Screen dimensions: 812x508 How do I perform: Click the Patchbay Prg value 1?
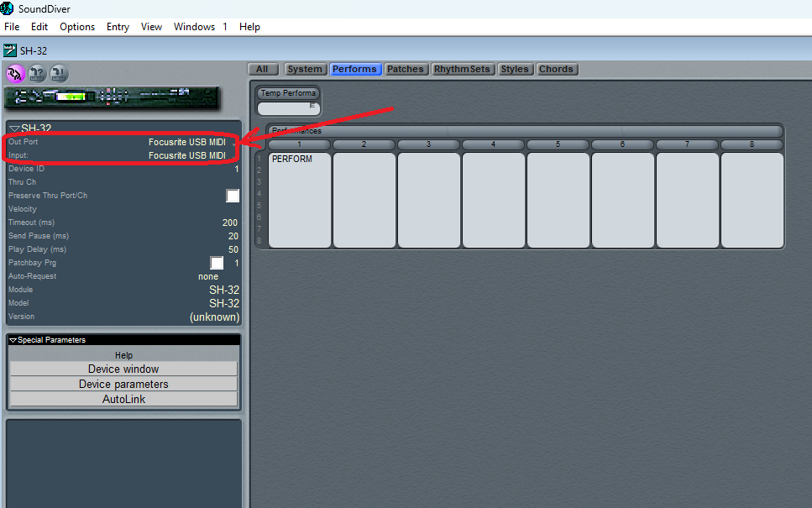click(x=237, y=263)
